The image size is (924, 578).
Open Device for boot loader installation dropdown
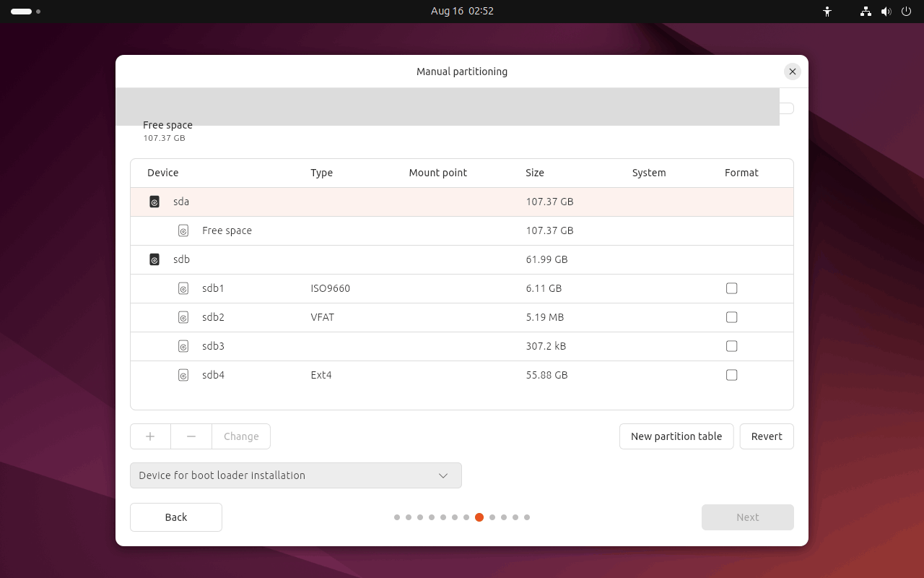[x=296, y=475]
